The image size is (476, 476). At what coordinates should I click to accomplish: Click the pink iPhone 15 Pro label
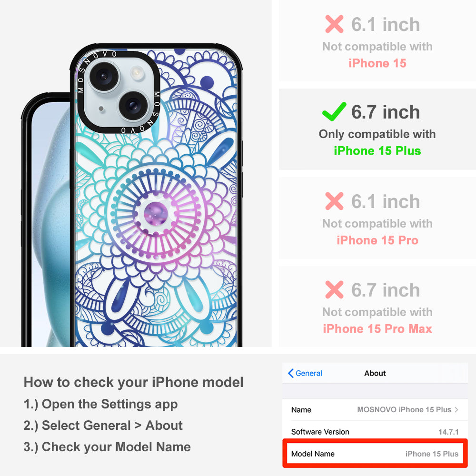click(x=377, y=240)
